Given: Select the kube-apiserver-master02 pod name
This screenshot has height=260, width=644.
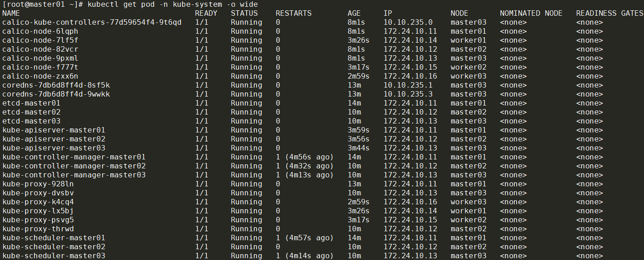Looking at the screenshot, I should click(x=54, y=139).
